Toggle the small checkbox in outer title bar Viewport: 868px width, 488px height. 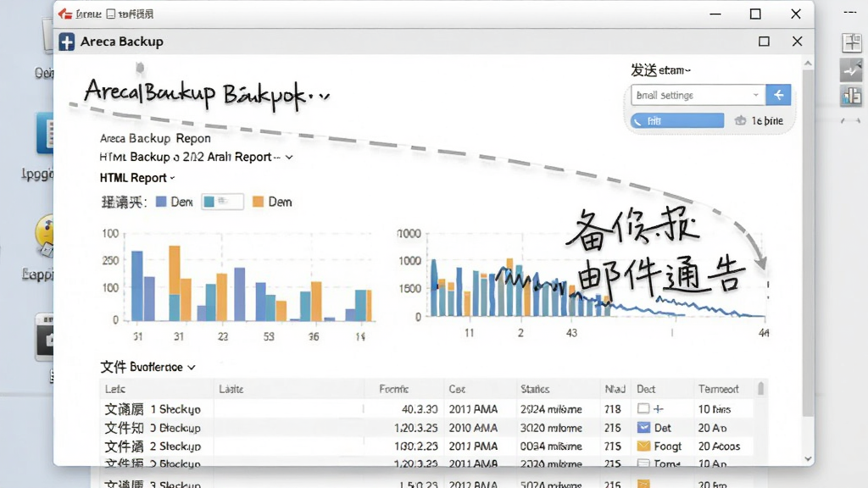(x=111, y=14)
